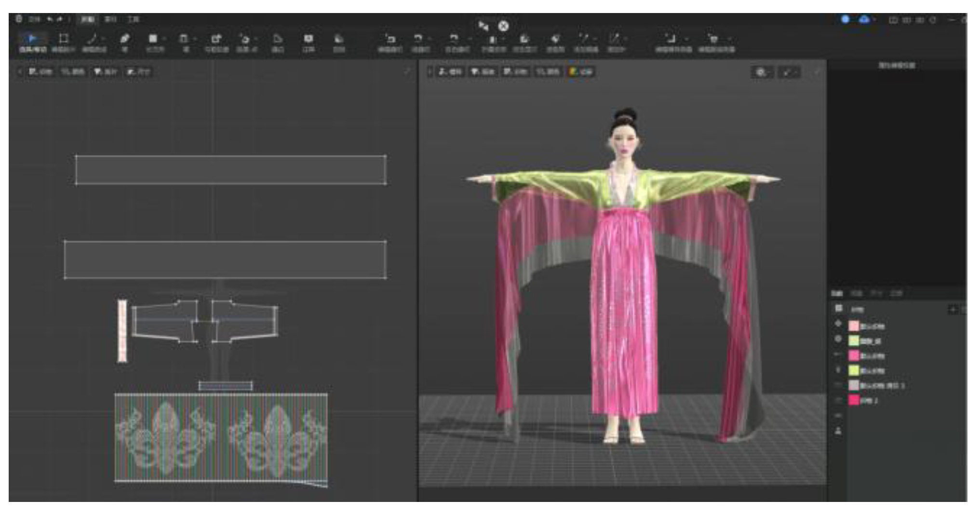This screenshot has width=980, height=514.
Task: Expand the dropdown next to the rectangle tool
Action: click(x=164, y=39)
